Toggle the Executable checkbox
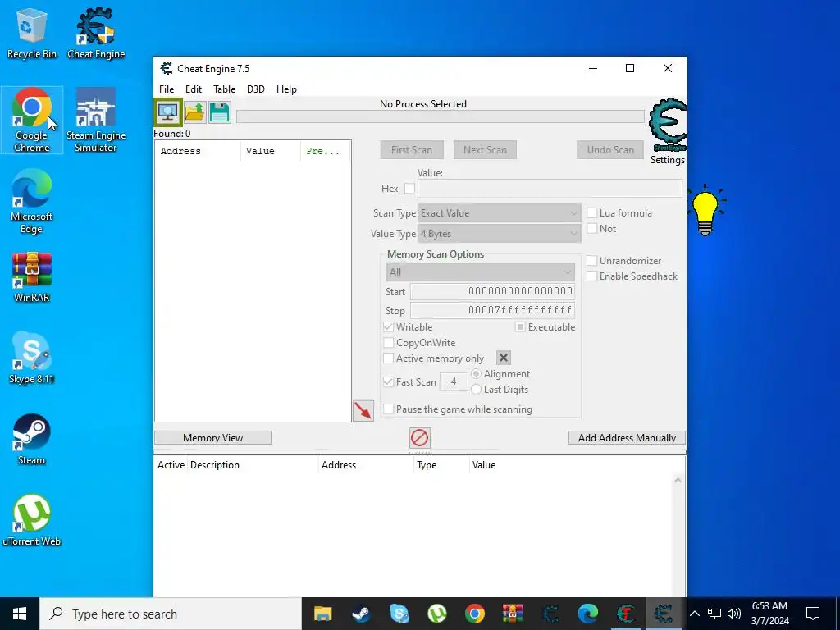This screenshot has height=630, width=840. [520, 326]
